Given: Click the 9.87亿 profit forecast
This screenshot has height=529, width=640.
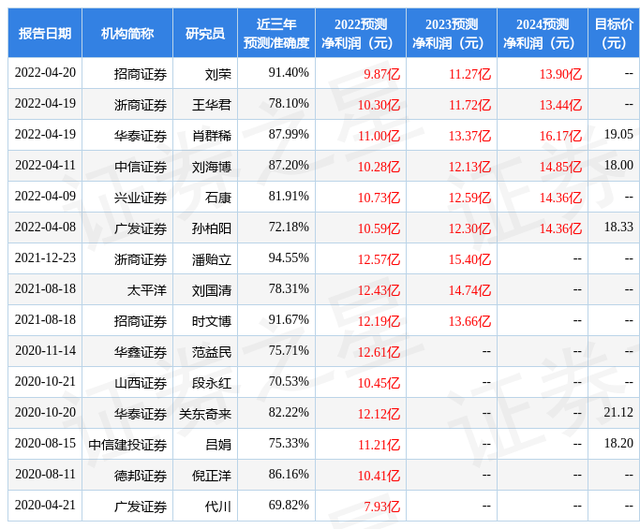Looking at the screenshot, I should coord(382,74).
